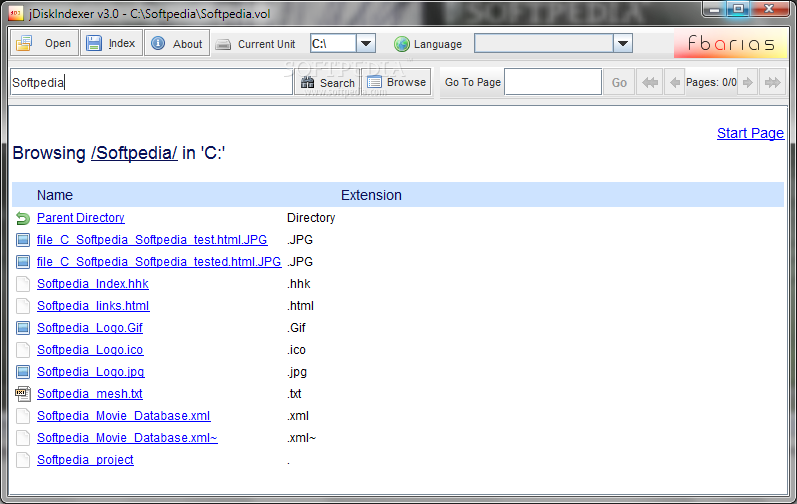The width and height of the screenshot is (797, 504).
Task: Click the .hhk extension cell
Action: click(299, 284)
